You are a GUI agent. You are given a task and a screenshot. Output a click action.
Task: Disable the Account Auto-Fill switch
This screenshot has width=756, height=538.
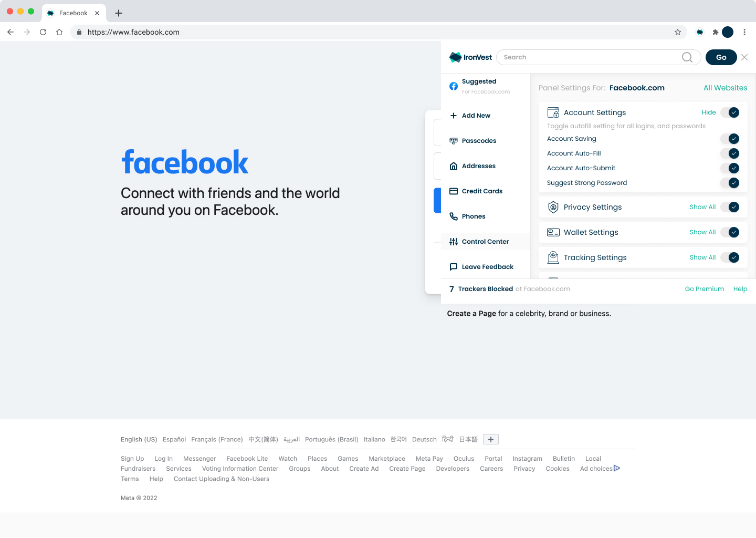pyautogui.click(x=730, y=153)
